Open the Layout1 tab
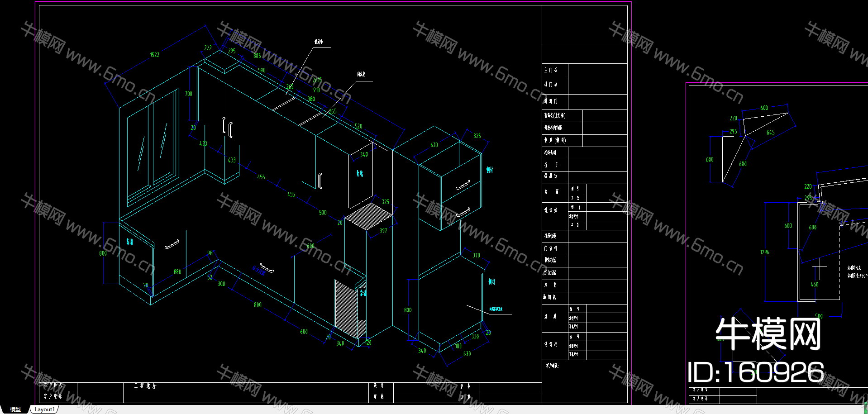The image size is (868, 414). pyautogui.click(x=44, y=409)
